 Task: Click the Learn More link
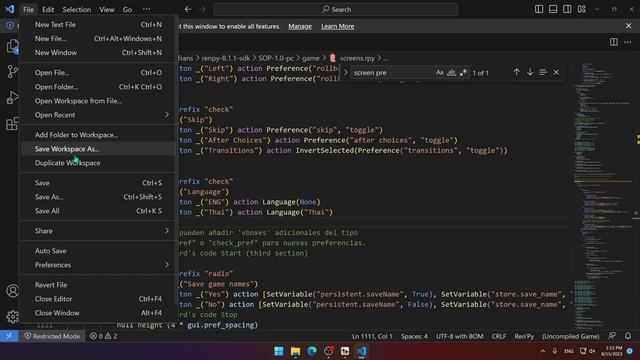338,26
